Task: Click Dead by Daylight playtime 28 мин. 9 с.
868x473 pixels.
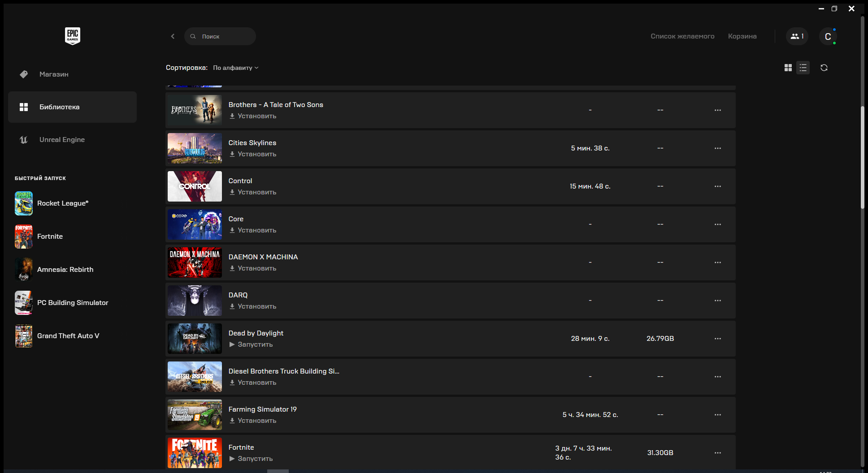Action: (x=590, y=339)
